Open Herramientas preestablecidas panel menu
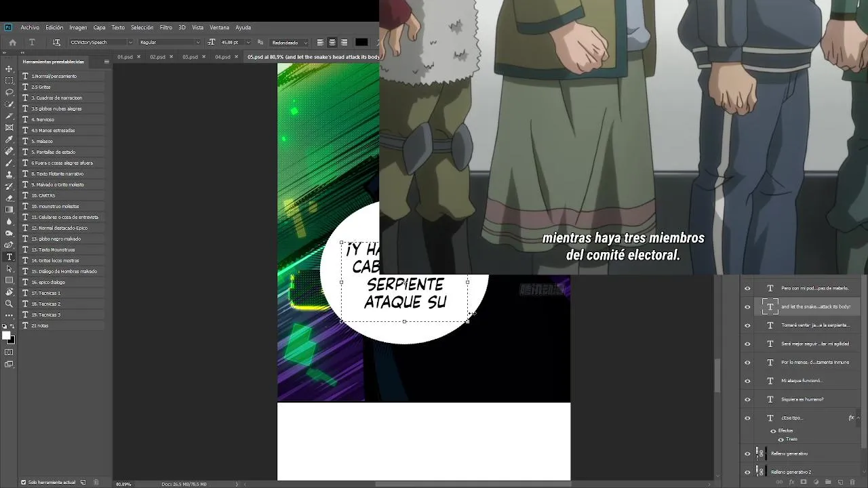This screenshot has height=488, width=868. (106, 62)
